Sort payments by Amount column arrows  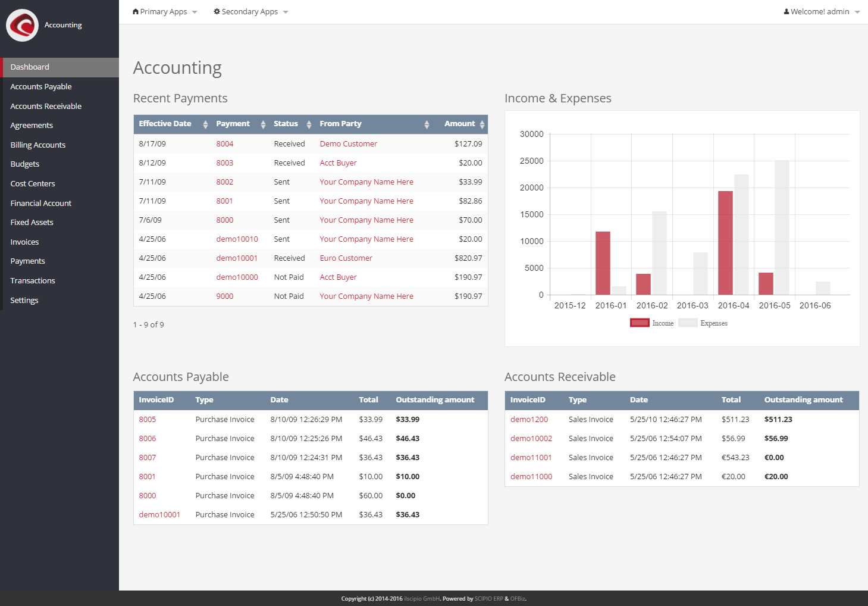[482, 124]
